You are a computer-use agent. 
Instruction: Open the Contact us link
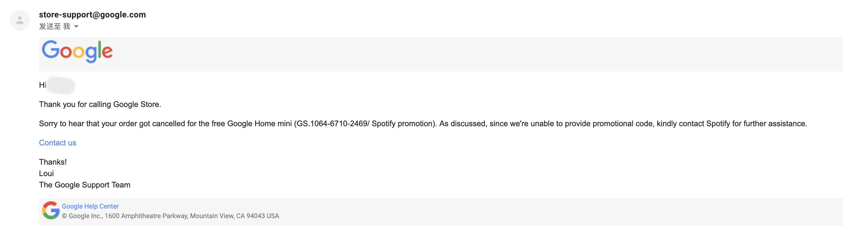(58, 143)
